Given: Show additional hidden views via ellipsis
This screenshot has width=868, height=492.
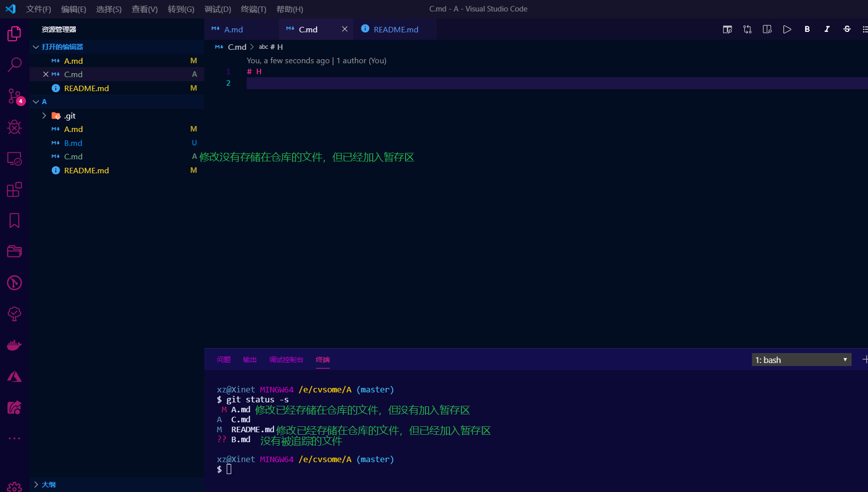Looking at the screenshot, I should [14, 438].
